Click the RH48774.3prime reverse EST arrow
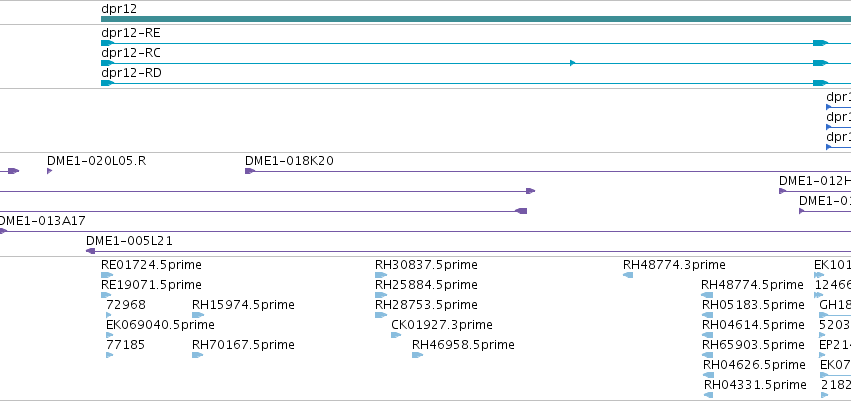 click(x=628, y=275)
